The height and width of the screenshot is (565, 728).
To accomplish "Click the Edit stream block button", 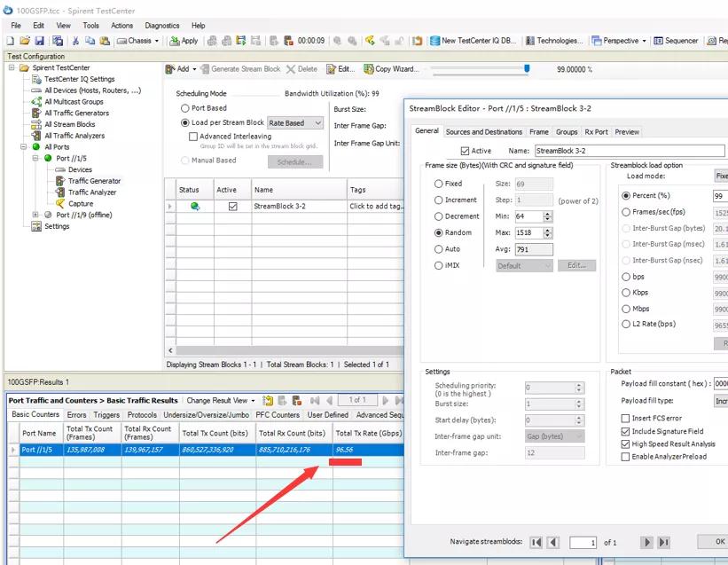I will tap(341, 69).
